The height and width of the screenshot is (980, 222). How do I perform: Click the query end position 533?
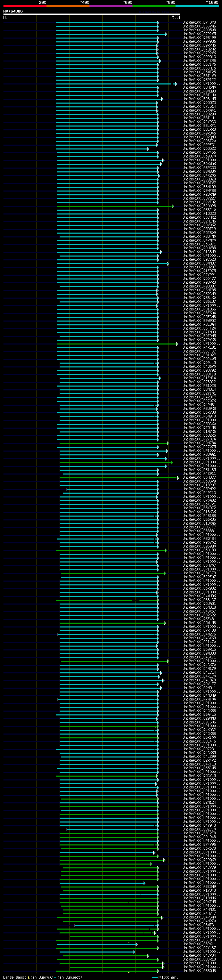175,17
